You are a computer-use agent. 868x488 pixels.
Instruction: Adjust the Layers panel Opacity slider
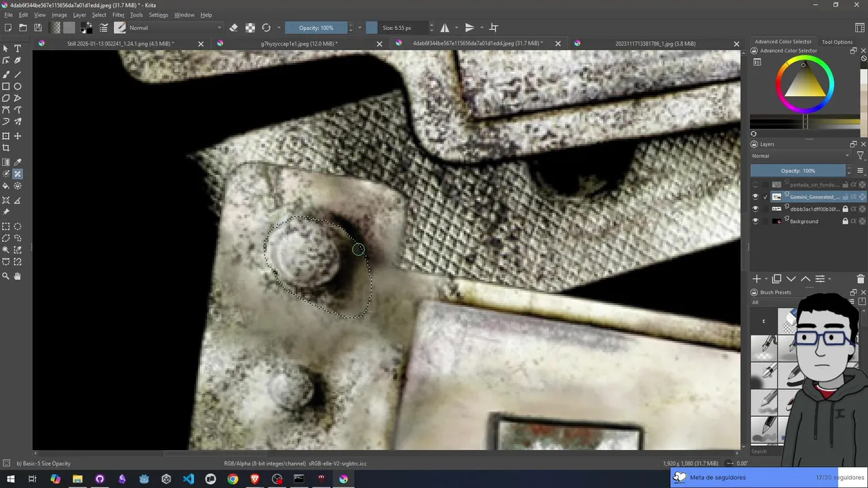pyautogui.click(x=798, y=171)
